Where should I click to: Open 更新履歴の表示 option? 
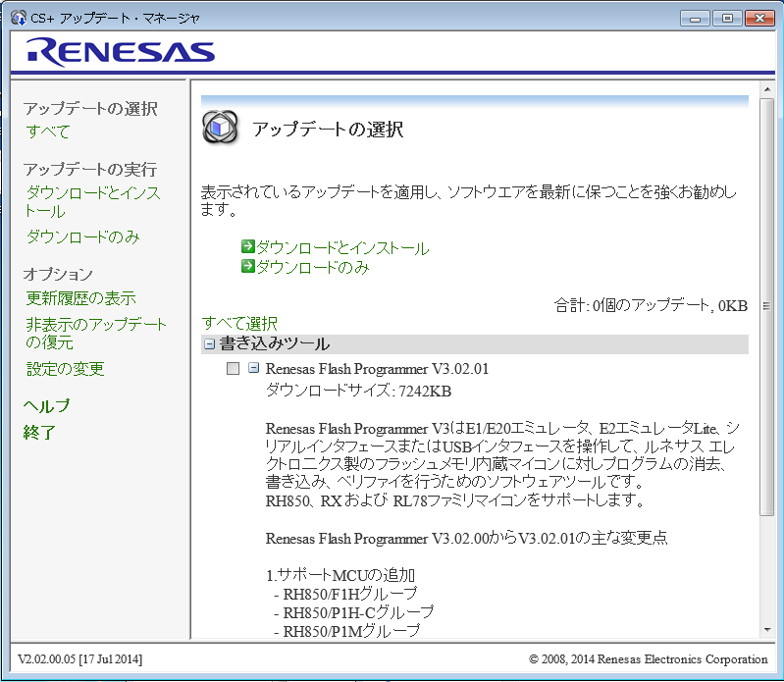[x=81, y=298]
